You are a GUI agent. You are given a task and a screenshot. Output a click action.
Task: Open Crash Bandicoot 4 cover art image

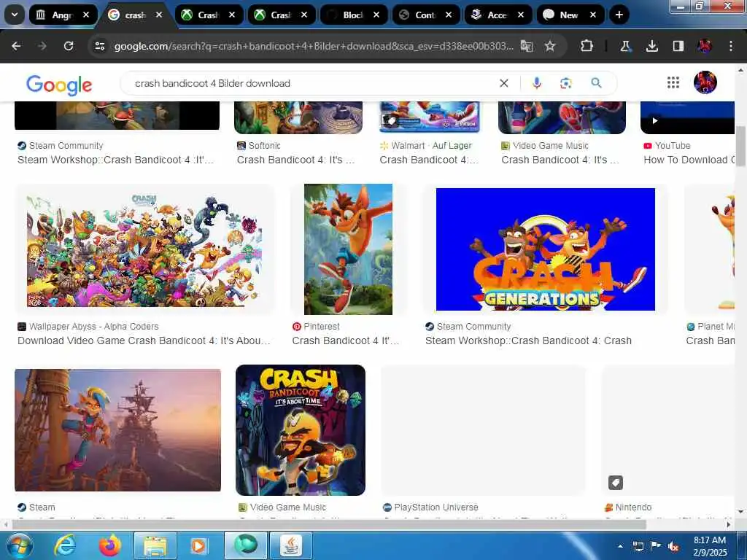tap(301, 430)
